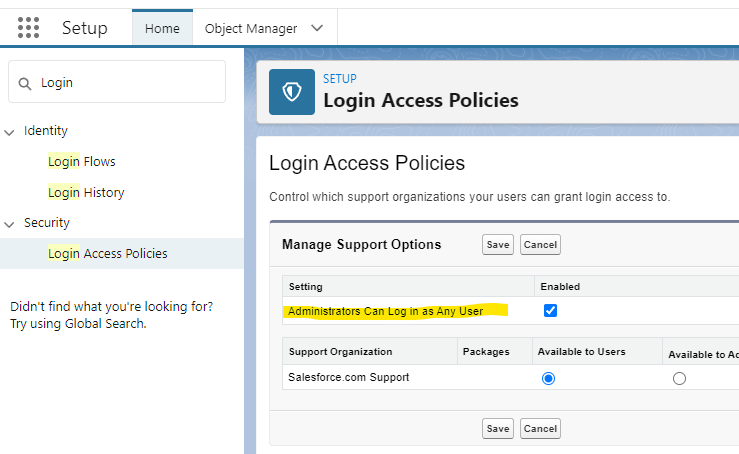Click the Login Access Policies shield icon
The image size is (739, 454).
[292, 90]
